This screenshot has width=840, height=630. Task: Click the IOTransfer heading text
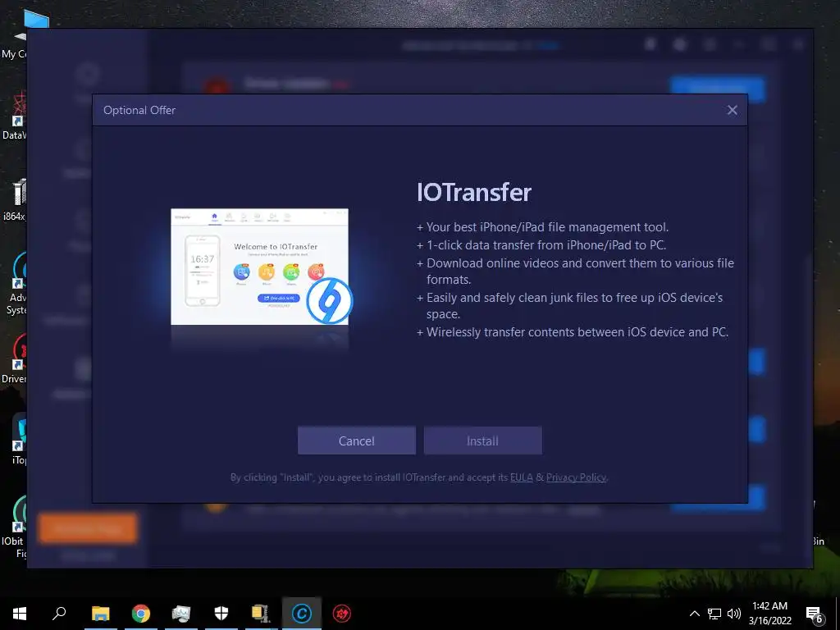coord(474,192)
